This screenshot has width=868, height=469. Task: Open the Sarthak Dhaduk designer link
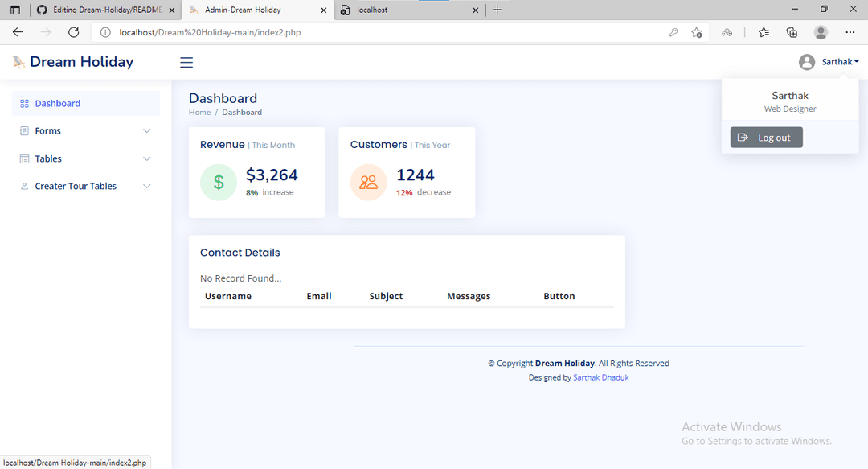(x=601, y=376)
